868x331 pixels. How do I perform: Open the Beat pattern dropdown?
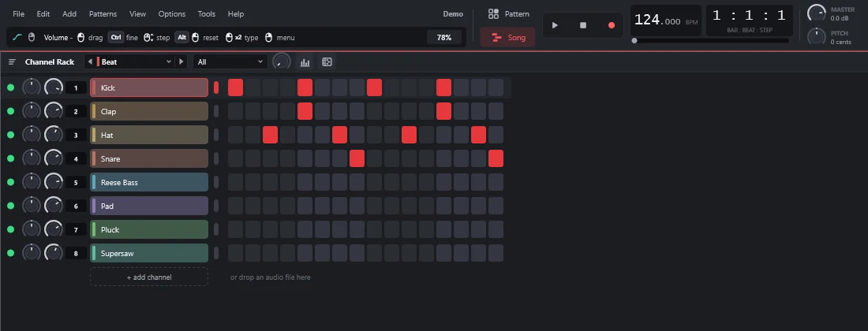[x=135, y=62]
